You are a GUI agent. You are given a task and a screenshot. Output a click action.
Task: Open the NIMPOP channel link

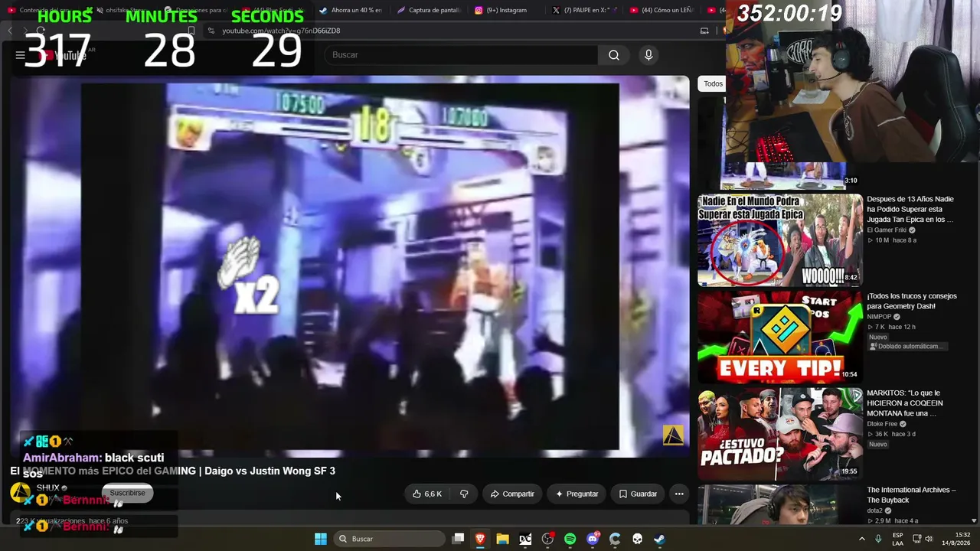click(879, 317)
